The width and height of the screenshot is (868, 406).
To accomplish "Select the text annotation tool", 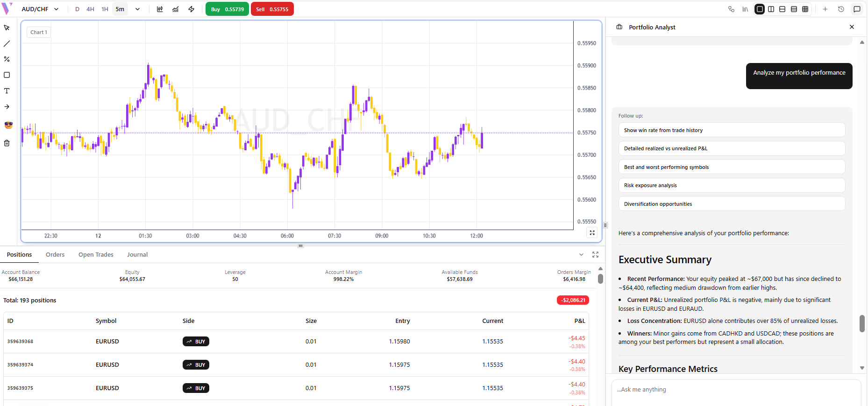I will 7,91.
